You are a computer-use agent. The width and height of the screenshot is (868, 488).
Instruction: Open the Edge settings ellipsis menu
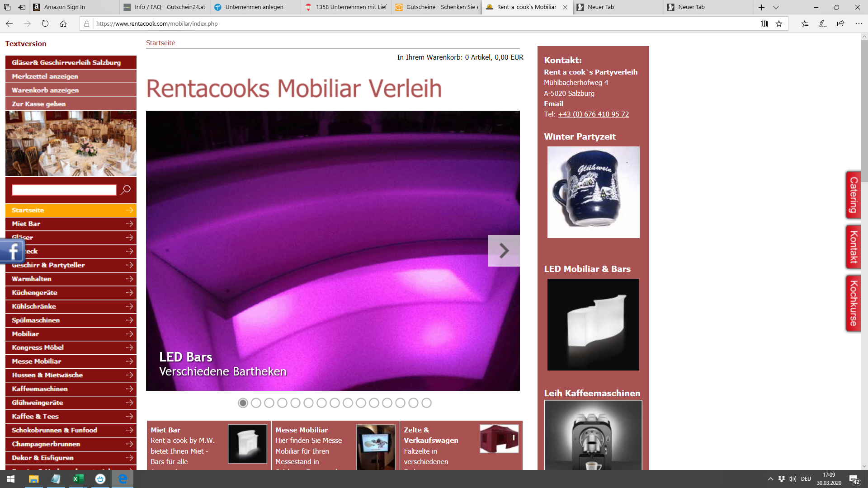click(x=859, y=24)
